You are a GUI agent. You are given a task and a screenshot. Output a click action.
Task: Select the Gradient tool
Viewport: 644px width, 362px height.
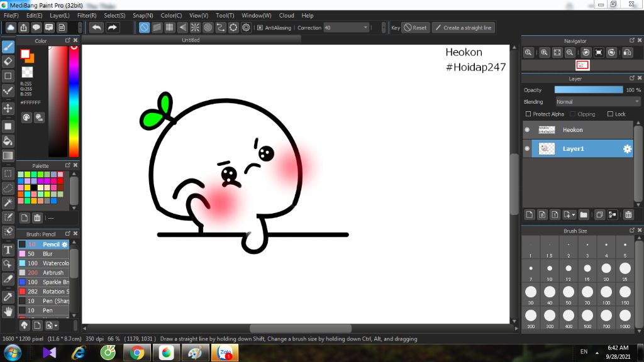(x=8, y=156)
